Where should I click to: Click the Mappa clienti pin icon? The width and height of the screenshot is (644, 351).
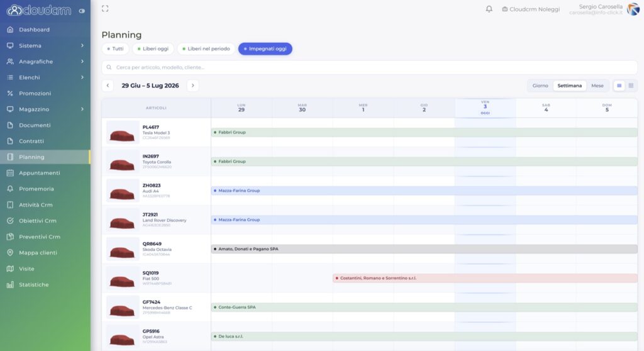point(10,252)
